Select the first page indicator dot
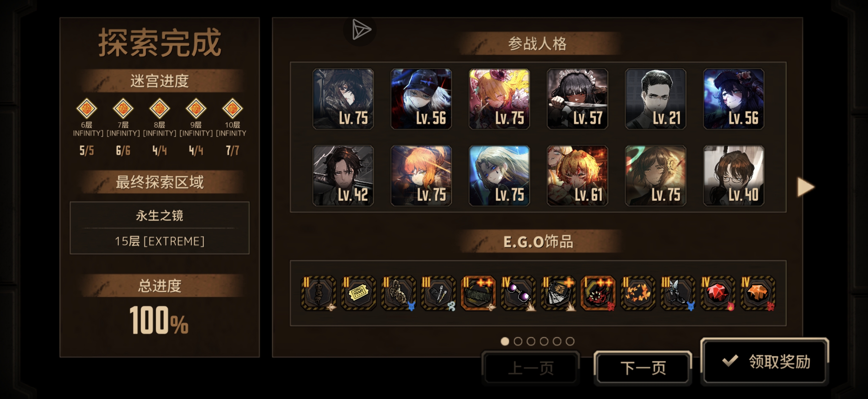The image size is (868, 399). pos(505,341)
